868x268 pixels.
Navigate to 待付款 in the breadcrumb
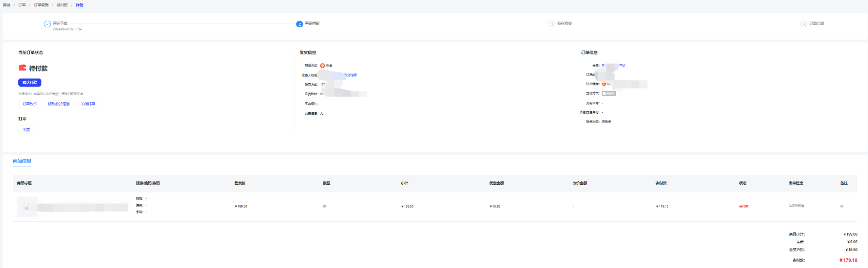pos(62,5)
